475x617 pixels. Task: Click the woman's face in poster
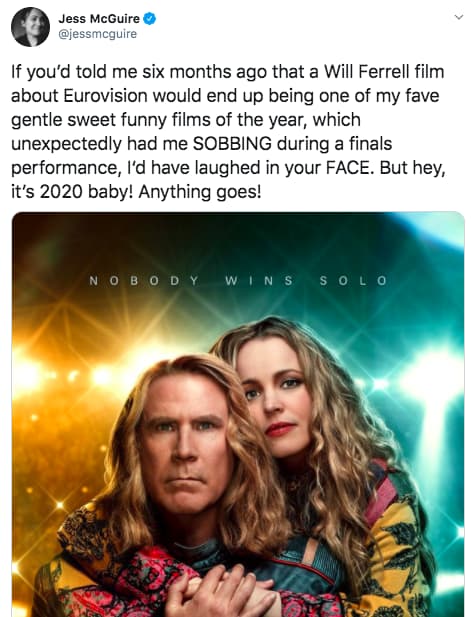[274, 397]
